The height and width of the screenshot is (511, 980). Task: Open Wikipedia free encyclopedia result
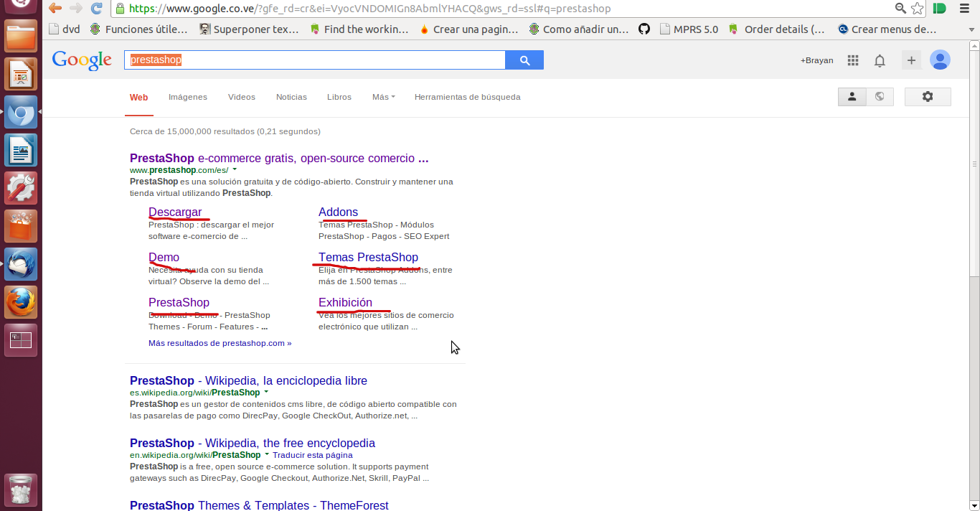(253, 443)
